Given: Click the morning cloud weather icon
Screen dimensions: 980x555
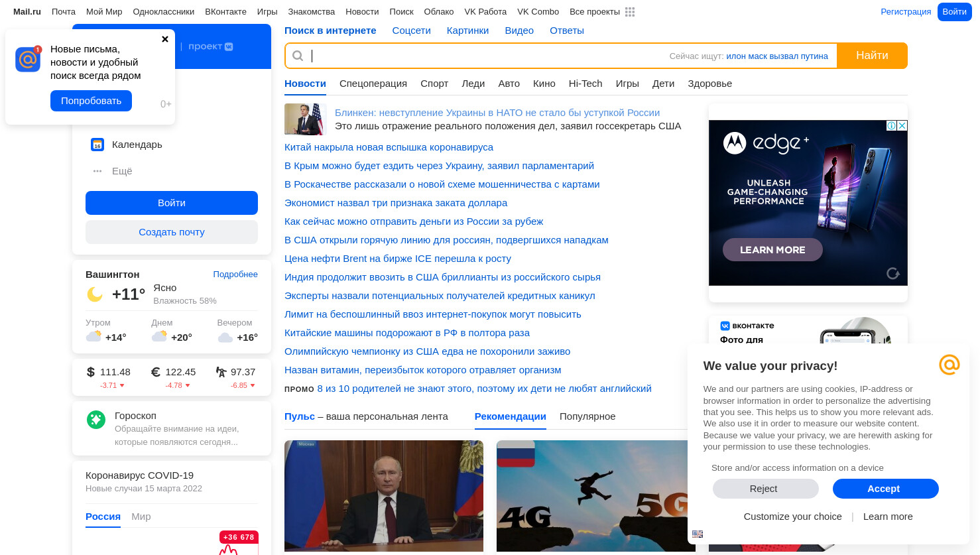Looking at the screenshot, I should 93,336.
